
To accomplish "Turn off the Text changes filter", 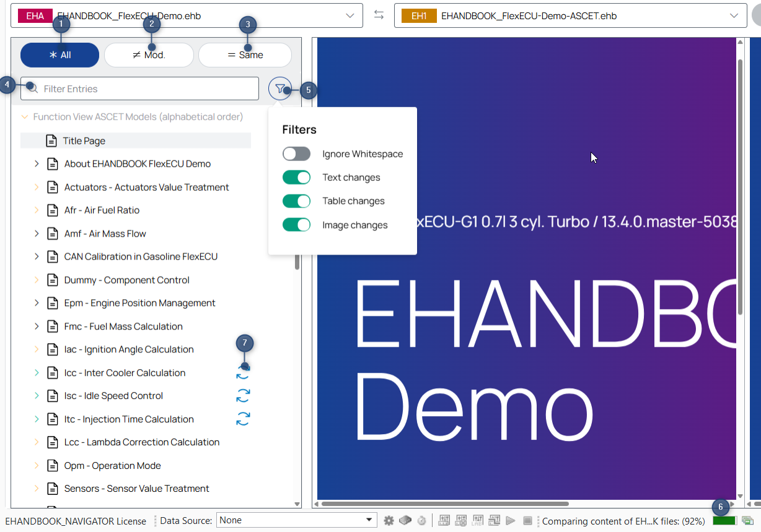I will point(296,178).
